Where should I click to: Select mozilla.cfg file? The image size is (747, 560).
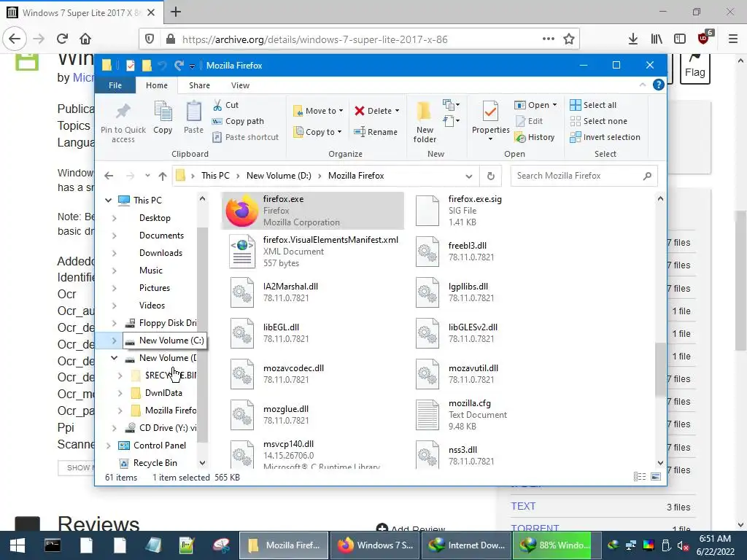click(499, 415)
